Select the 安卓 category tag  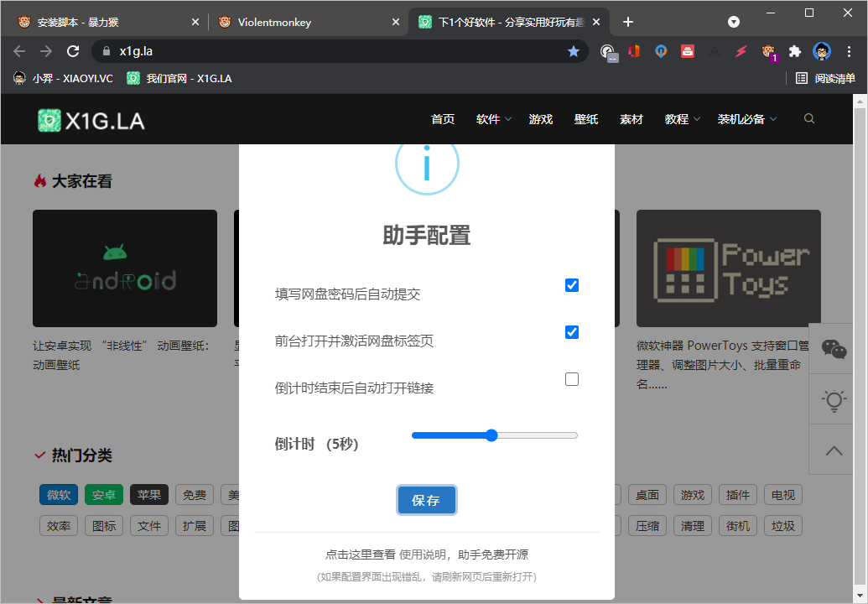click(104, 495)
